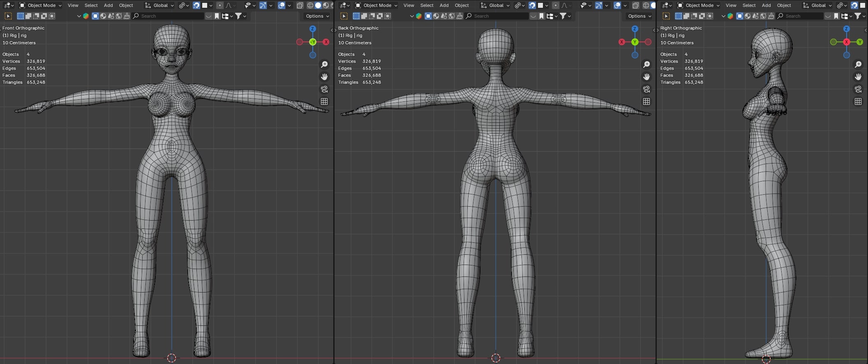Open the View menu in Front viewport
This screenshot has height=364, width=868.
[x=73, y=5]
